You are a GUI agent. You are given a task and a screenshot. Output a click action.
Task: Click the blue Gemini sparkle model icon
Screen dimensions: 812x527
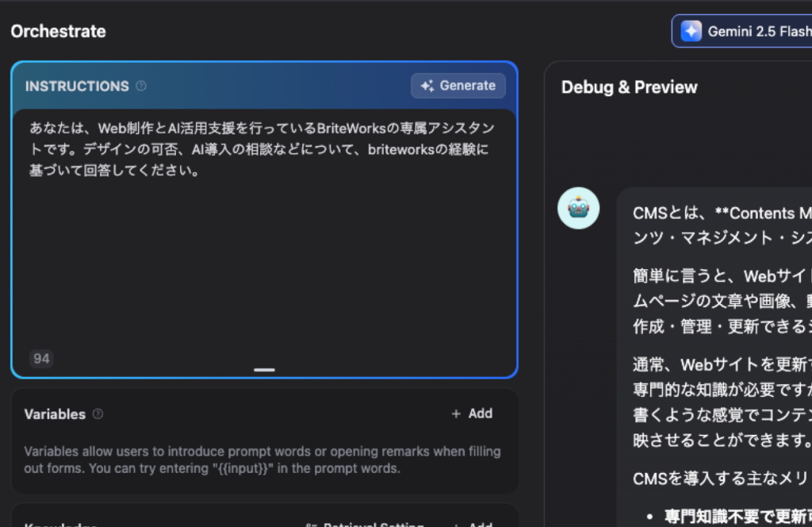(691, 31)
